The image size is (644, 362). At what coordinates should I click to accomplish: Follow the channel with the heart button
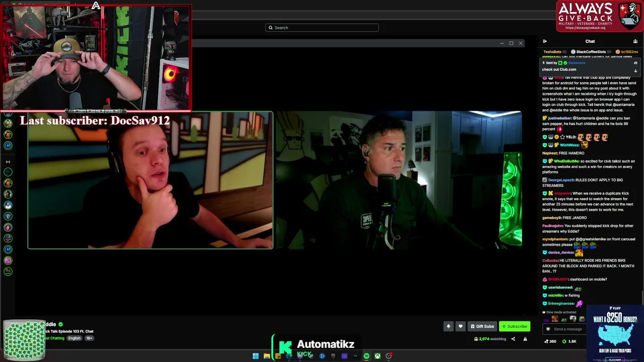[460, 326]
